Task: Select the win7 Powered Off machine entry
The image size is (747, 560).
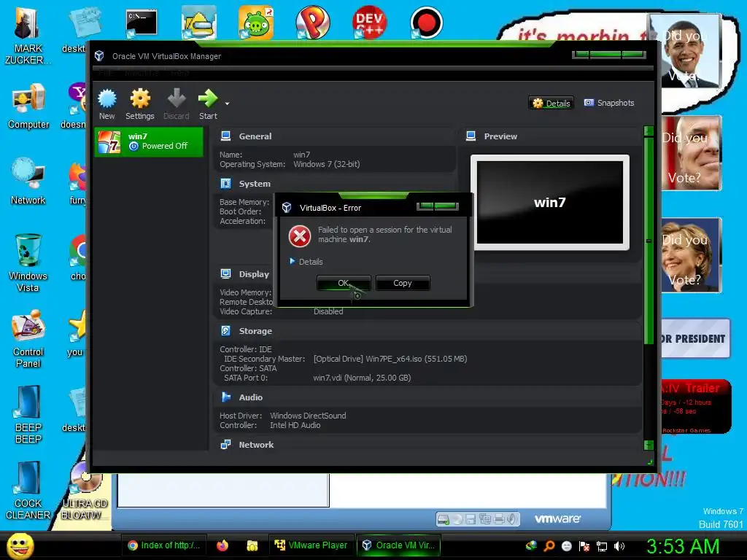Action: tap(149, 141)
